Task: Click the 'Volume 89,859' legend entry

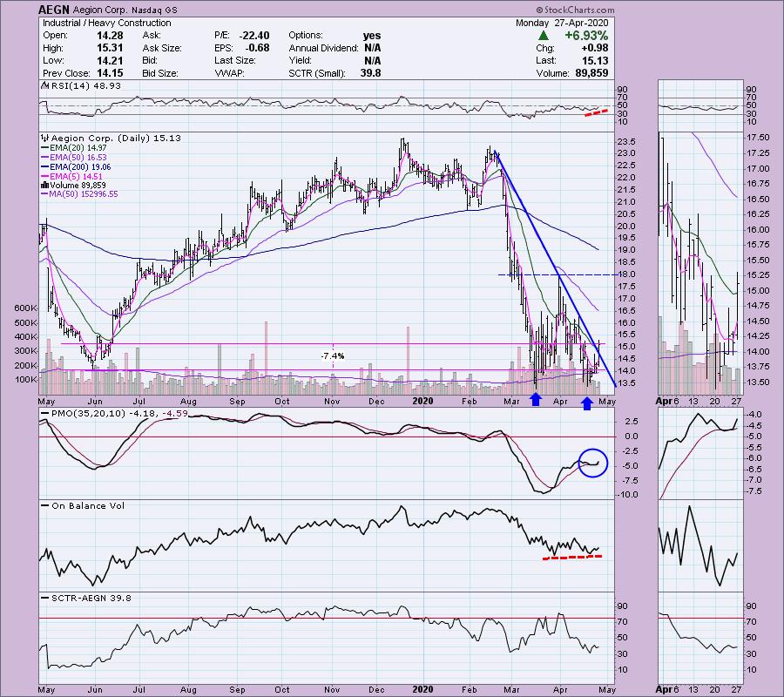Action: [78, 186]
